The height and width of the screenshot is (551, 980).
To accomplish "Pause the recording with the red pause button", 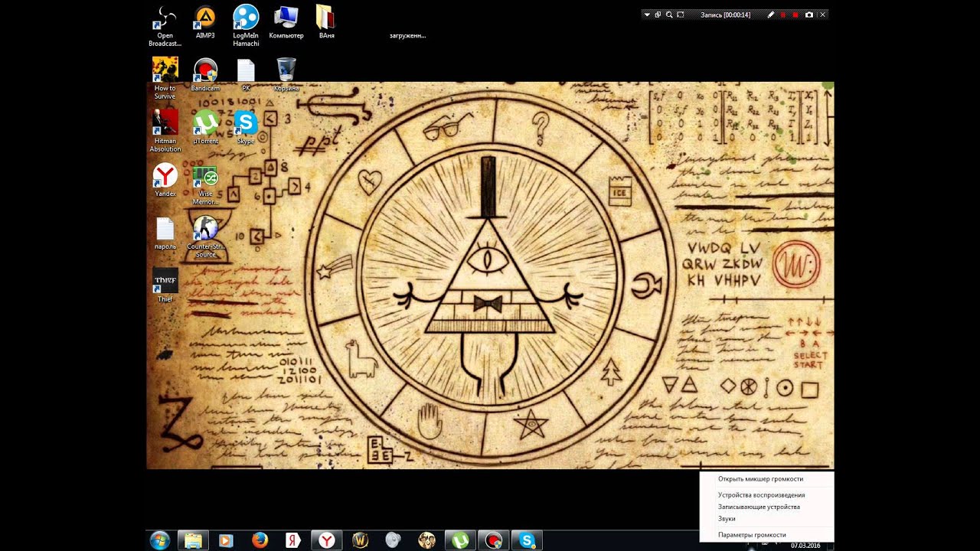I will coord(783,15).
